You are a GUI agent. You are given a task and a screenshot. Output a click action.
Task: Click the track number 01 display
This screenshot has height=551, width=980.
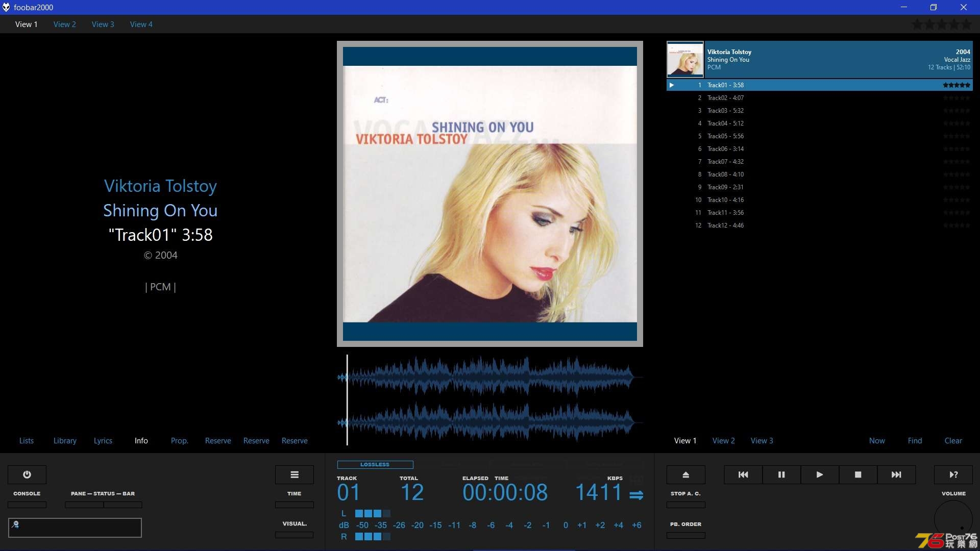(x=349, y=493)
